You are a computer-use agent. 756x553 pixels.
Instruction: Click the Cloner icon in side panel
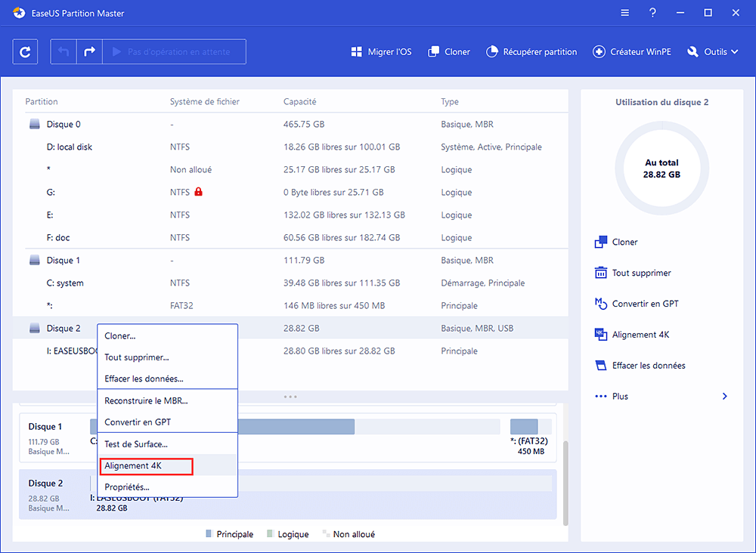click(x=601, y=242)
